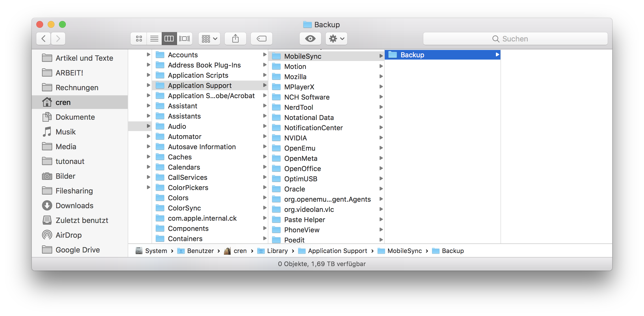Open the gear action menu

tap(336, 39)
